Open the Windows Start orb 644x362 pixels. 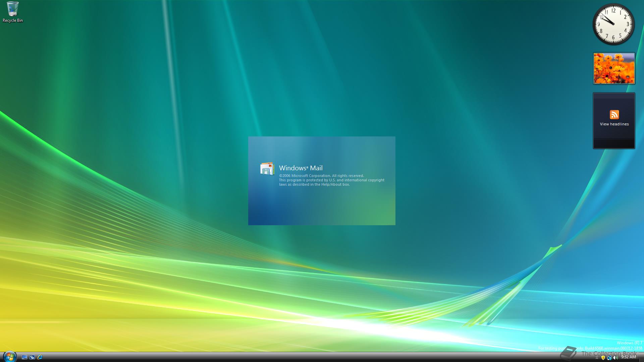[x=10, y=357]
